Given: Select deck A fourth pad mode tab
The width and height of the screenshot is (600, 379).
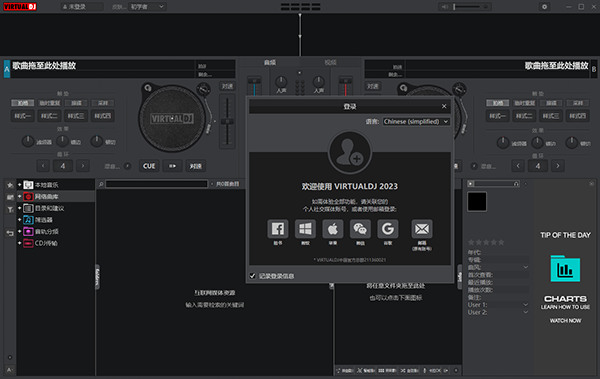Looking at the screenshot, I should click(103, 103).
